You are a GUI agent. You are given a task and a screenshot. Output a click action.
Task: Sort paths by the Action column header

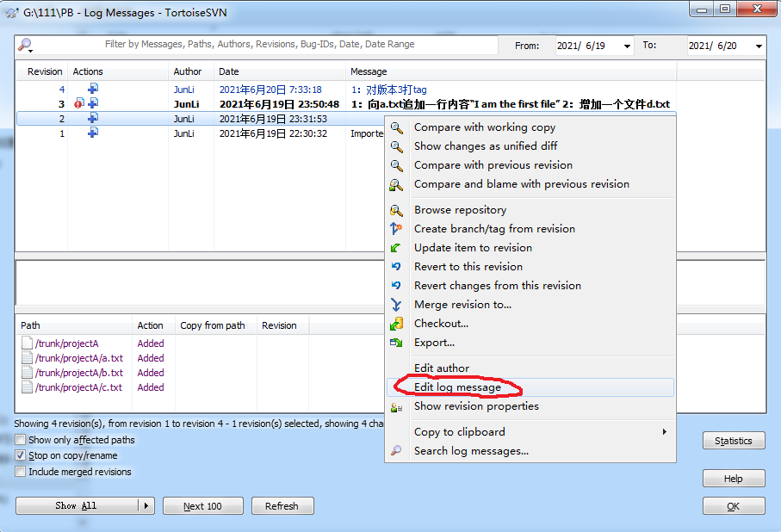point(153,325)
